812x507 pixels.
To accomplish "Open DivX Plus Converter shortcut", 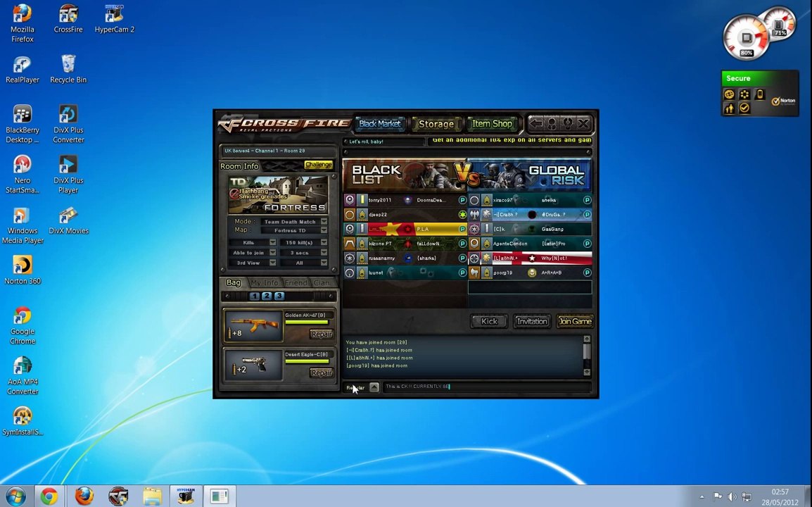I will coord(68,125).
